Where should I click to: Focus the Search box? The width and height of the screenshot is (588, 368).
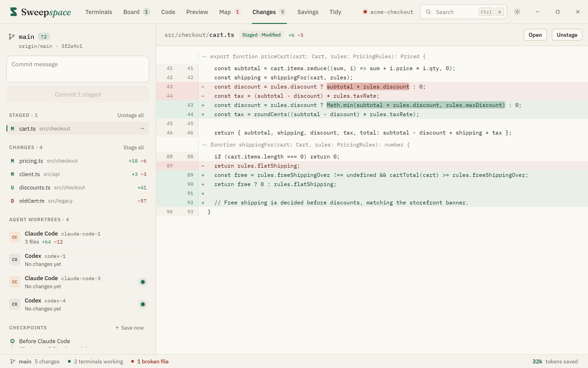point(463,12)
